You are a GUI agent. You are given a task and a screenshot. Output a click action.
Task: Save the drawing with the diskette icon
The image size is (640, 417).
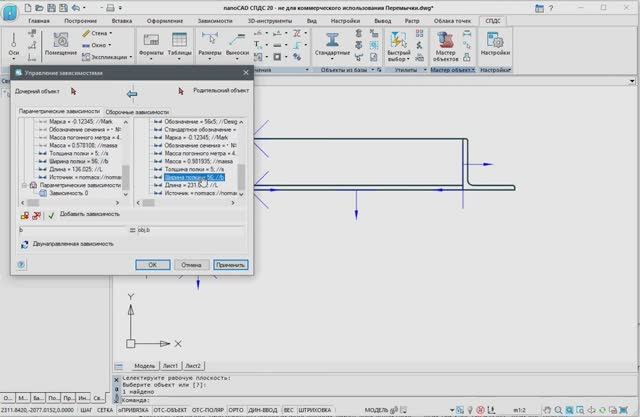[x=51, y=8]
